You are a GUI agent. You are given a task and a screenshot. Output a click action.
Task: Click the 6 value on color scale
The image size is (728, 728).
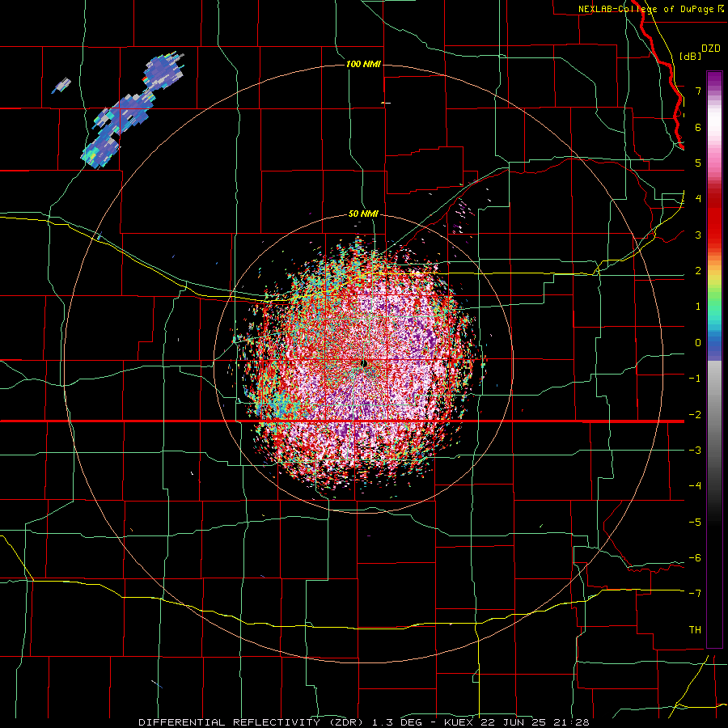pos(698,127)
